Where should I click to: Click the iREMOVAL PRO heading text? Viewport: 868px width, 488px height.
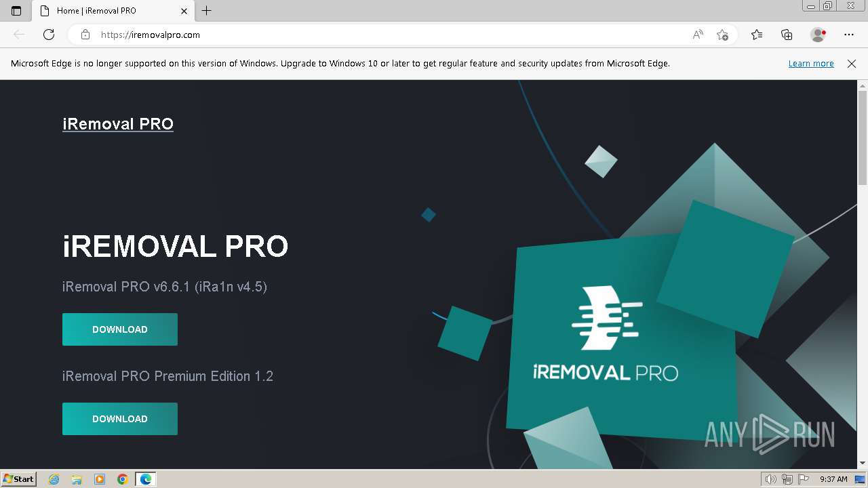tap(176, 246)
